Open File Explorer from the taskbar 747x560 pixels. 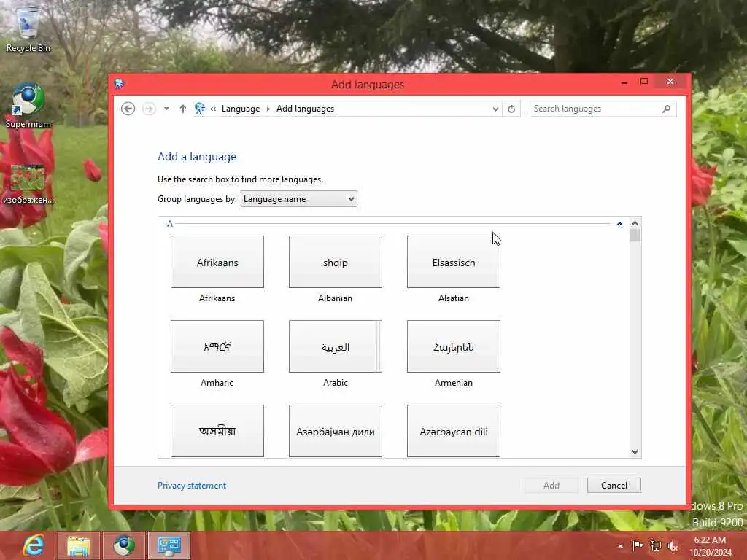click(79, 545)
